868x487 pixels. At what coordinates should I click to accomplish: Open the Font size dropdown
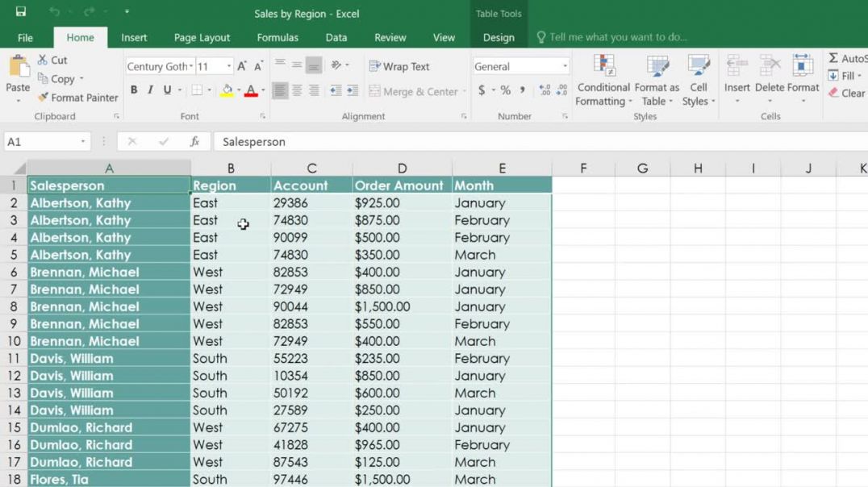tap(228, 66)
